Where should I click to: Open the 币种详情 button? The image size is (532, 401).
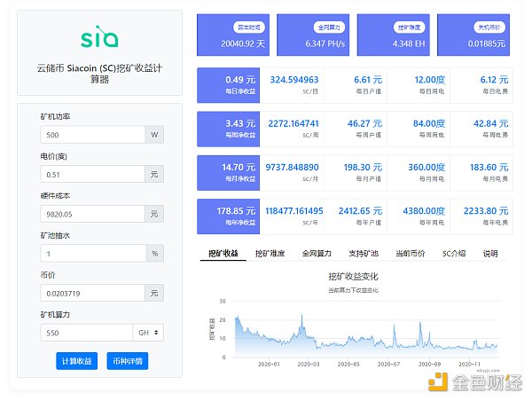click(127, 361)
